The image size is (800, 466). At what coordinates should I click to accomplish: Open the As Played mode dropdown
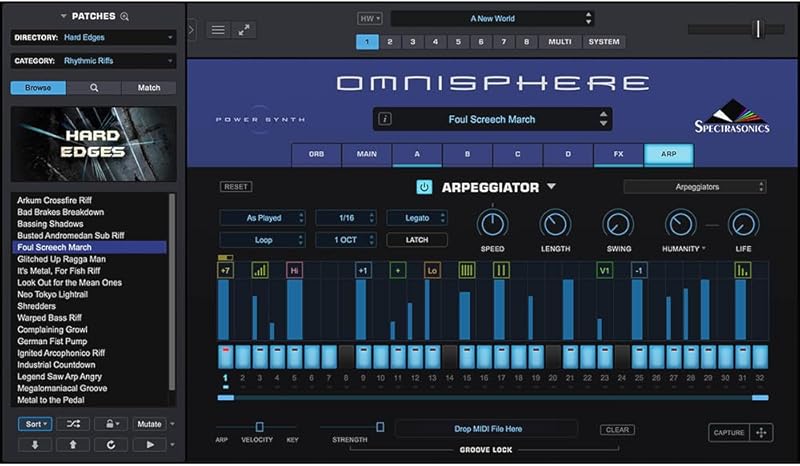click(262, 218)
